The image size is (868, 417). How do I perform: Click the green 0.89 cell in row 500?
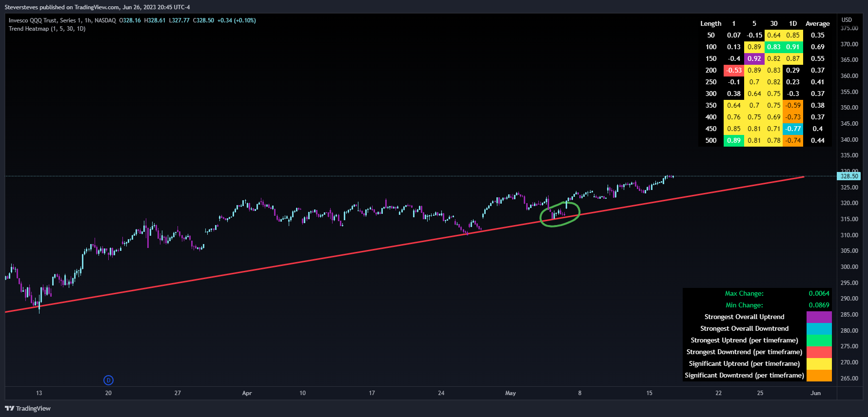734,140
